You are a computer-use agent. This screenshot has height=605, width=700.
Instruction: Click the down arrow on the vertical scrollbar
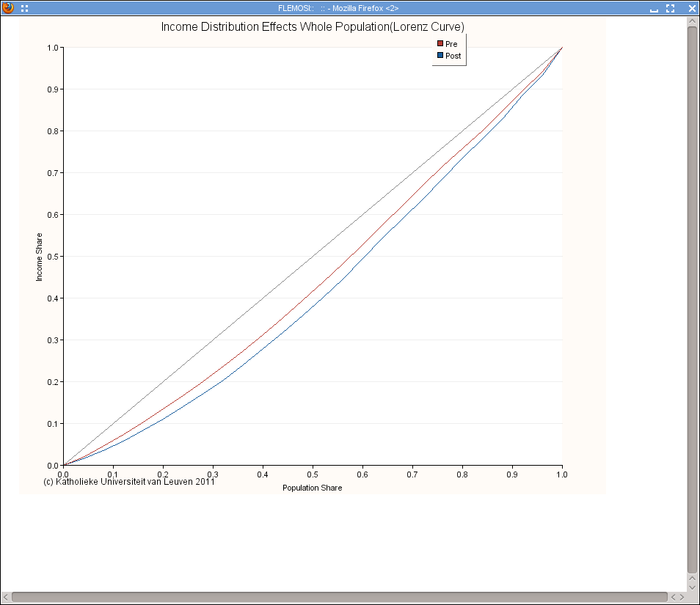pyautogui.click(x=692, y=586)
